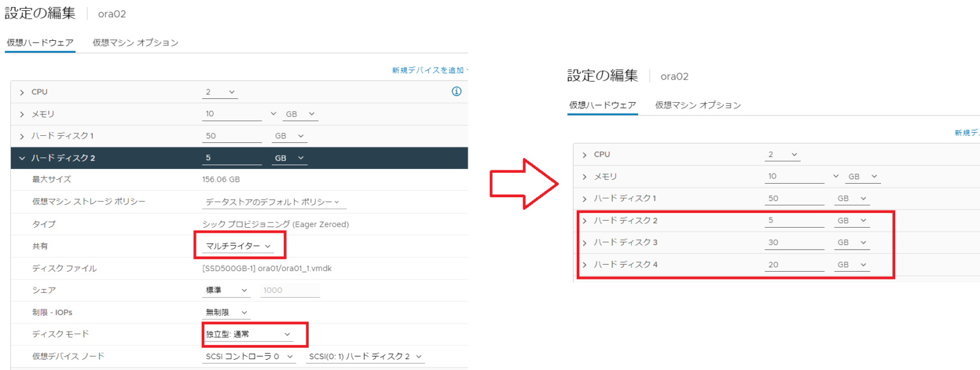The image size is (980, 370).
Task: Open the 制限 - IOPs 無制限 dropdown
Action: [226, 312]
